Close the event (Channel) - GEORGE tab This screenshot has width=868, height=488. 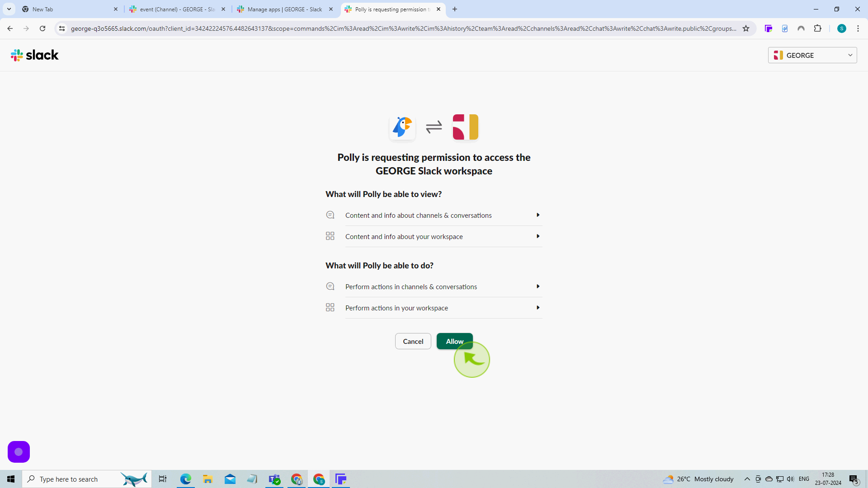pos(223,9)
